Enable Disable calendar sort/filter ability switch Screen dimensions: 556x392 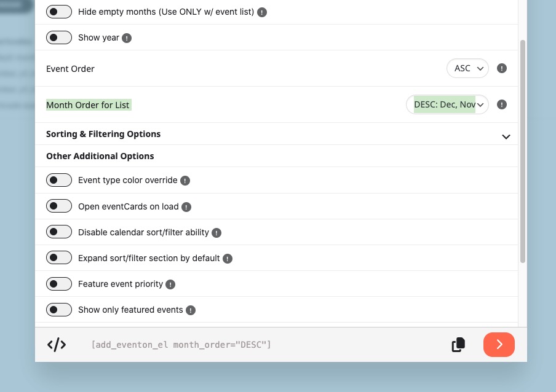[x=59, y=233]
